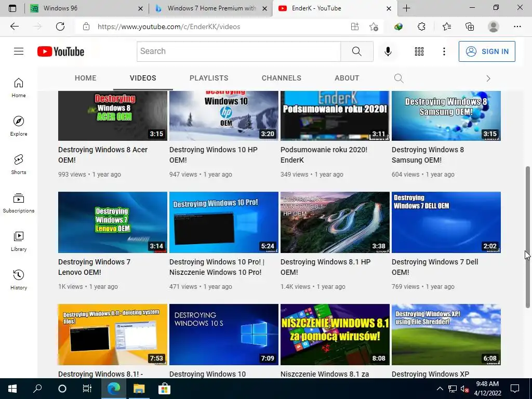This screenshot has height=399, width=532.
Task: View site information lock icon
Action: click(x=86, y=26)
